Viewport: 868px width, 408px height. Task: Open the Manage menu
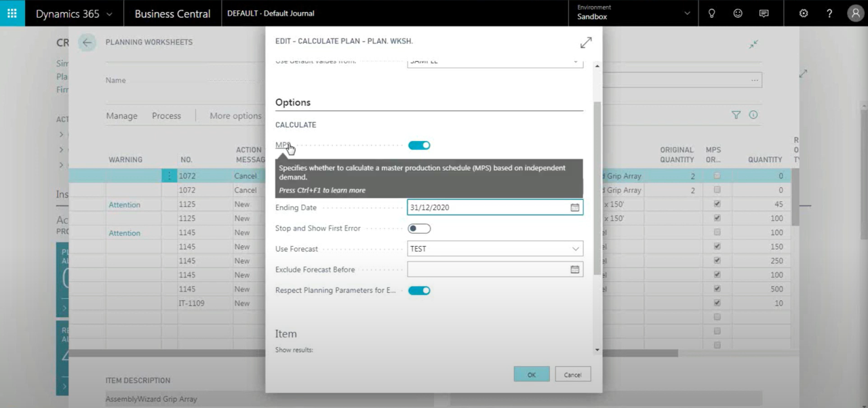(x=122, y=116)
